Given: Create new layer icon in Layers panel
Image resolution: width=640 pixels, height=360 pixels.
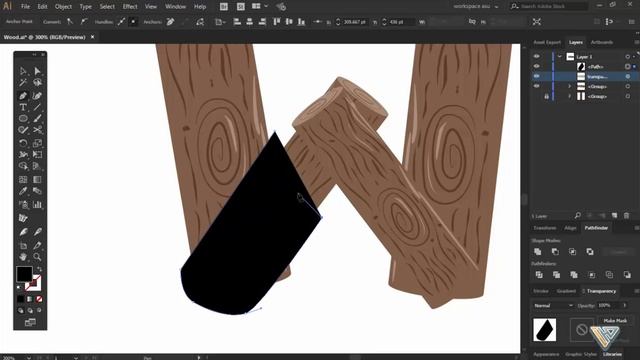Looking at the screenshot, I should tap(614, 216).
